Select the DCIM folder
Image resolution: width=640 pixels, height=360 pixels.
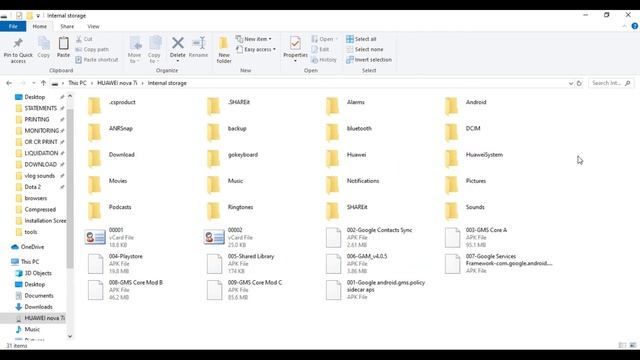click(x=462, y=132)
